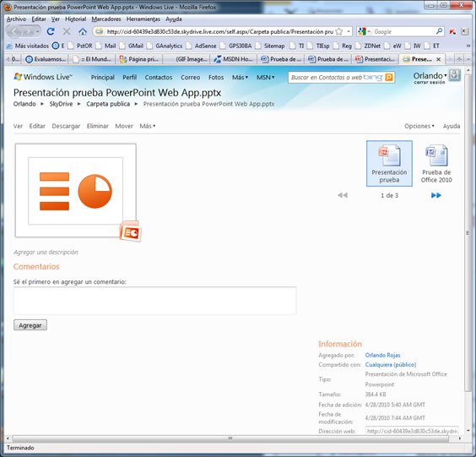This screenshot has height=457, width=476.
Task: Select the Prueba de Office 2010 file
Action: click(x=436, y=164)
